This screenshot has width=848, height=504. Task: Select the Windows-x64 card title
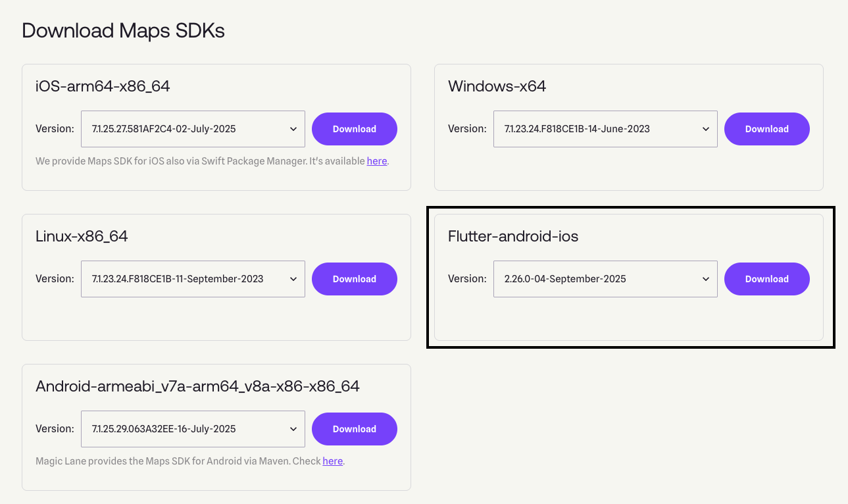point(497,86)
